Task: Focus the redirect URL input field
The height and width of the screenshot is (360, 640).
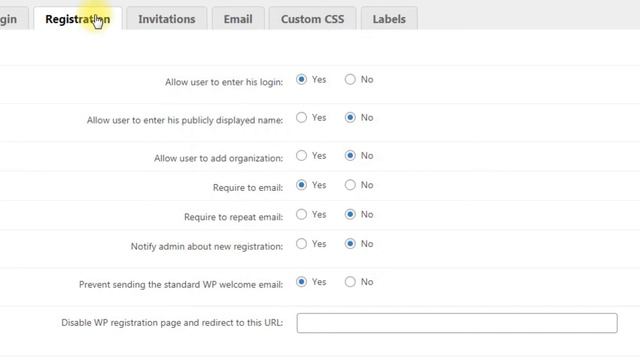Action: (x=457, y=323)
